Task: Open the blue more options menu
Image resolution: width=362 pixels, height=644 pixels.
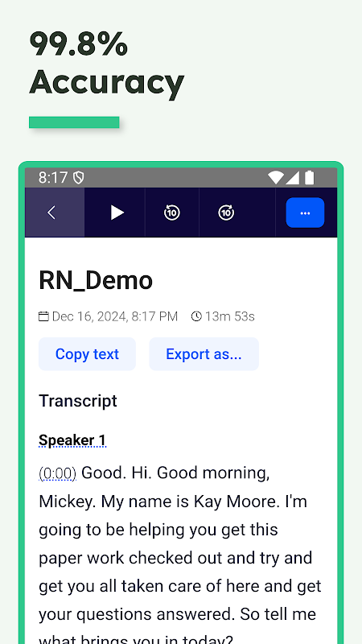Action: [305, 213]
